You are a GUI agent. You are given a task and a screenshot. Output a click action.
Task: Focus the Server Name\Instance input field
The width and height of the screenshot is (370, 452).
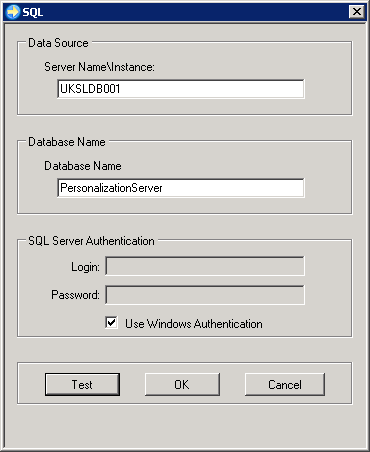pyautogui.click(x=181, y=89)
